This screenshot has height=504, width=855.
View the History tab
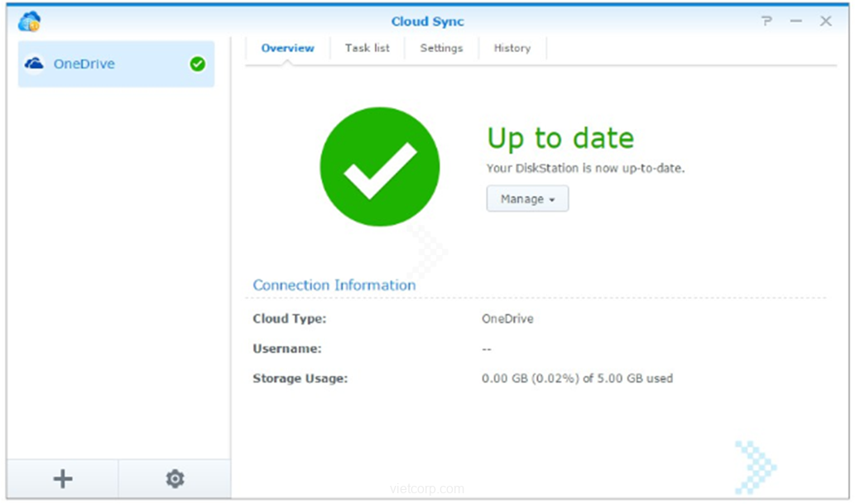[512, 48]
